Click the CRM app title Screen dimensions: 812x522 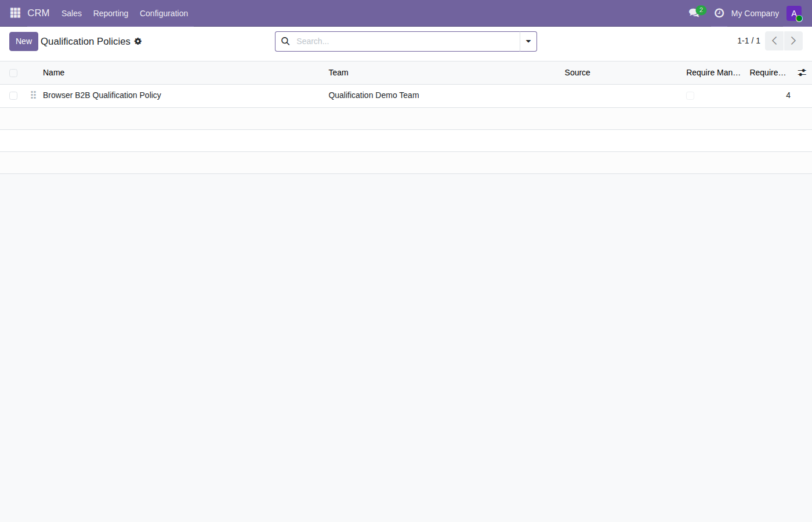point(38,13)
